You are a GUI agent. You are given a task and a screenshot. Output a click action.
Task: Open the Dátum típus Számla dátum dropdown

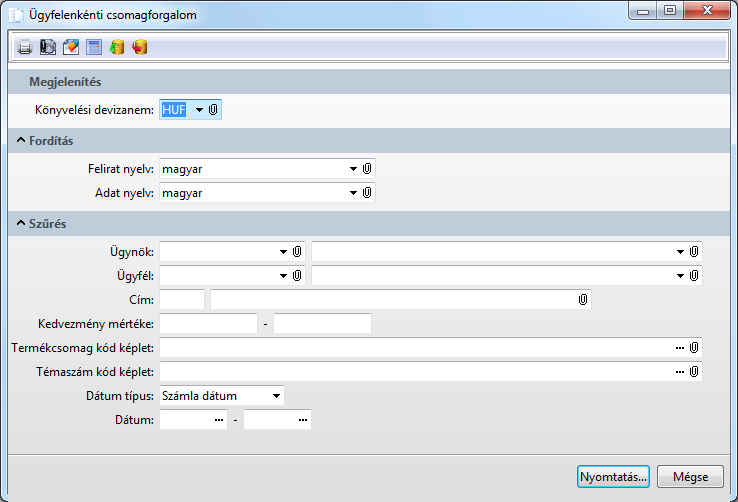[276, 396]
